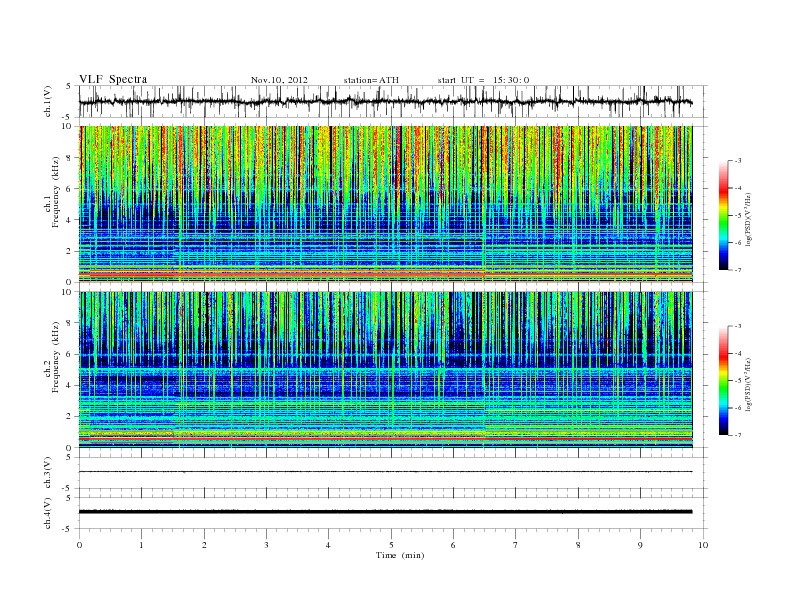Click the 'ch.1(V)' waveform axis label
Image resolution: width=792 pixels, height=612 pixels.
click(x=47, y=101)
